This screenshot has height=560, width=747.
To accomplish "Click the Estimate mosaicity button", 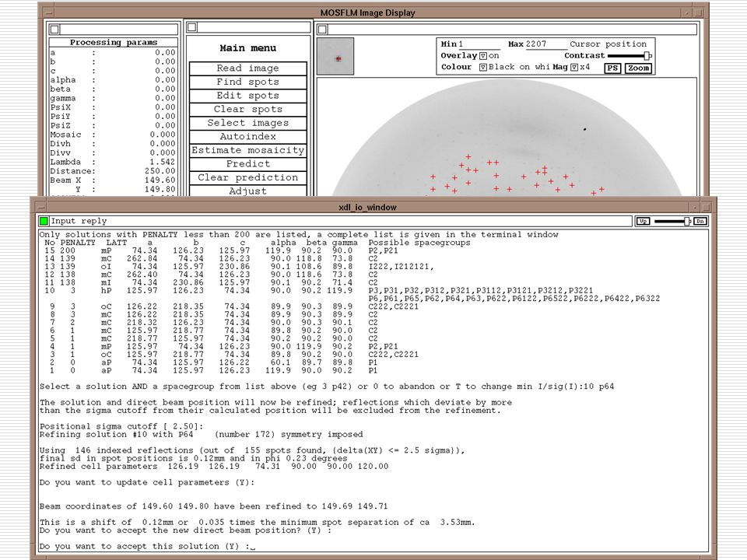I will pyautogui.click(x=247, y=150).
